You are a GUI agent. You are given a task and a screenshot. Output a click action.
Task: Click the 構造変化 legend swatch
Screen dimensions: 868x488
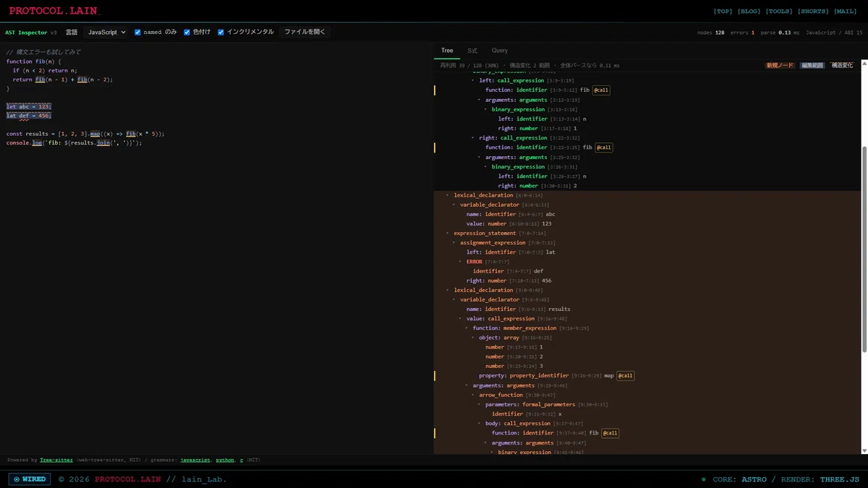pyautogui.click(x=842, y=65)
